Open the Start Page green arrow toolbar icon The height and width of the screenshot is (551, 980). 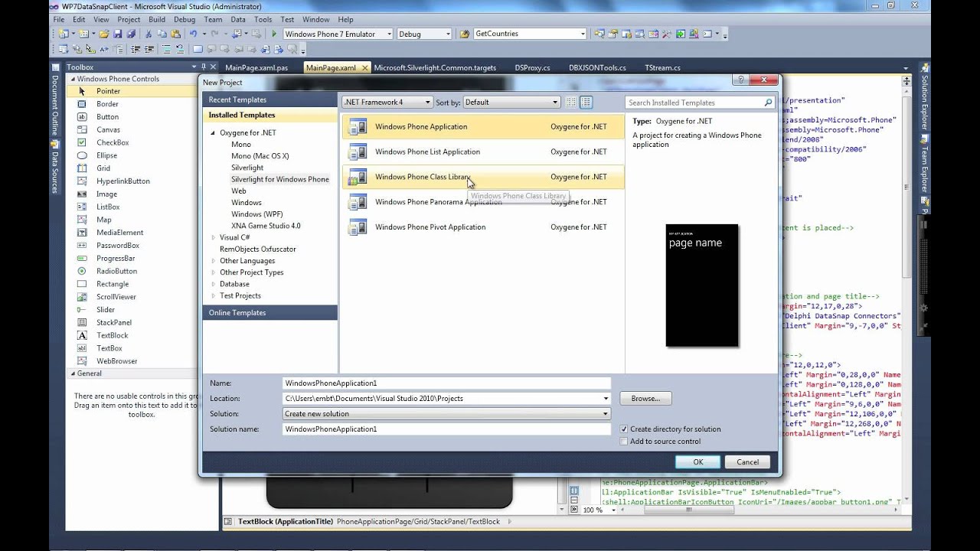tap(681, 34)
